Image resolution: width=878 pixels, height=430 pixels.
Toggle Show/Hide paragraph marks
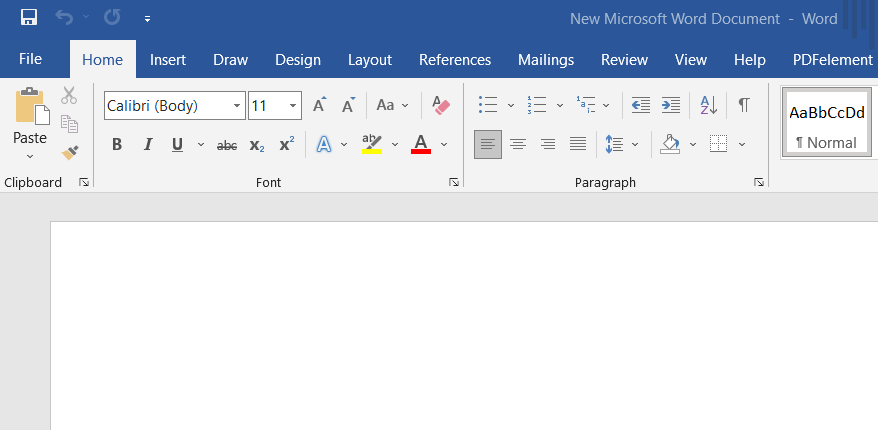[x=744, y=105]
